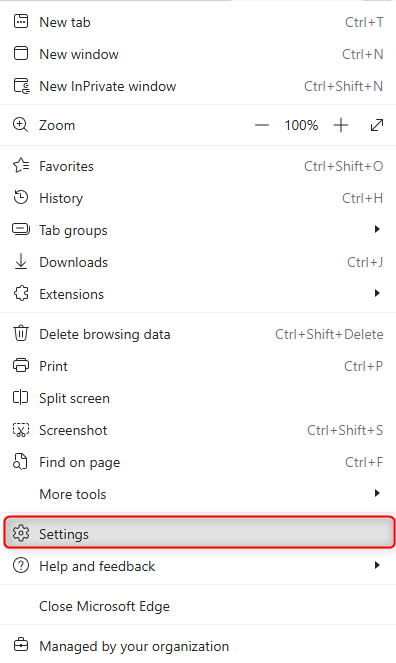Click the Screenshot scissors icon
Viewport: 396px width, 663px height.
click(x=21, y=430)
